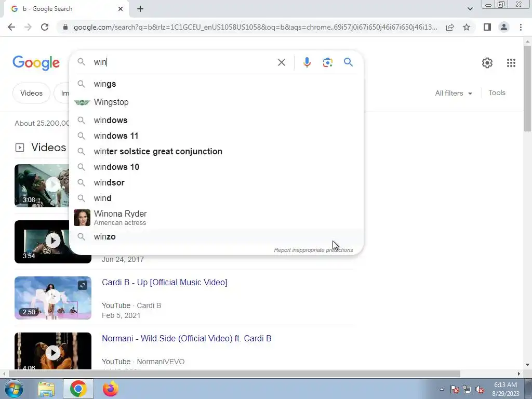Screen dimensions: 532x399
Task: Clear the search box with the X icon
Action: [281, 62]
